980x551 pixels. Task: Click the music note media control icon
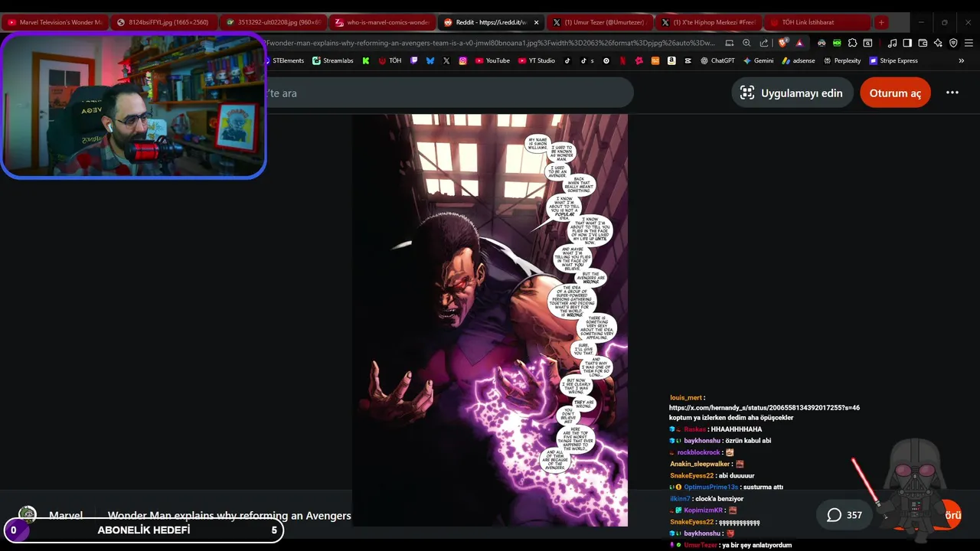pyautogui.click(x=892, y=43)
